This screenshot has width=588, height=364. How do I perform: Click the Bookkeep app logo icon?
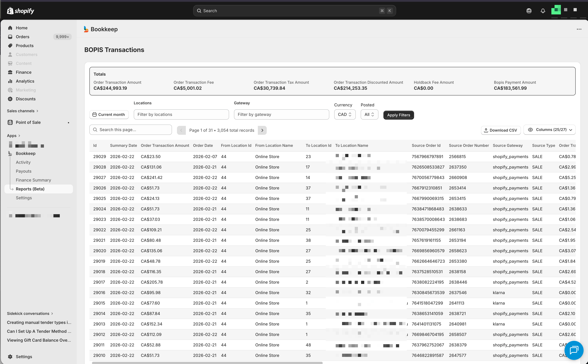click(x=86, y=29)
